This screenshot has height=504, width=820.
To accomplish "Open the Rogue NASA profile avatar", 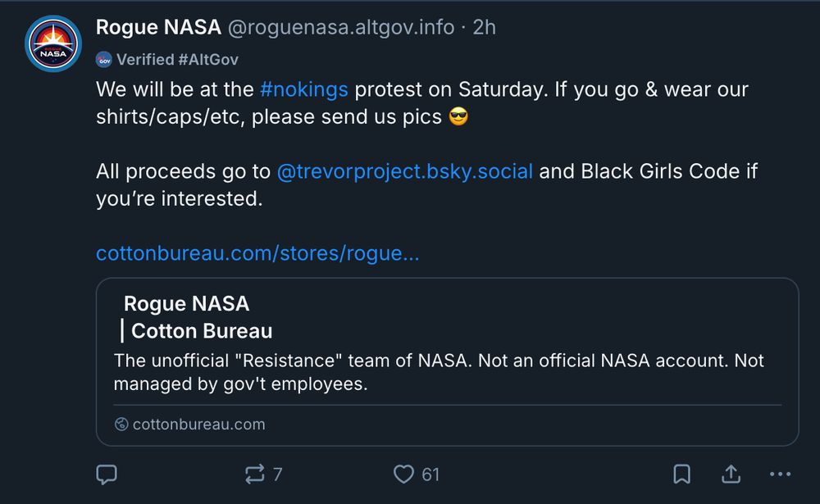I will click(53, 43).
